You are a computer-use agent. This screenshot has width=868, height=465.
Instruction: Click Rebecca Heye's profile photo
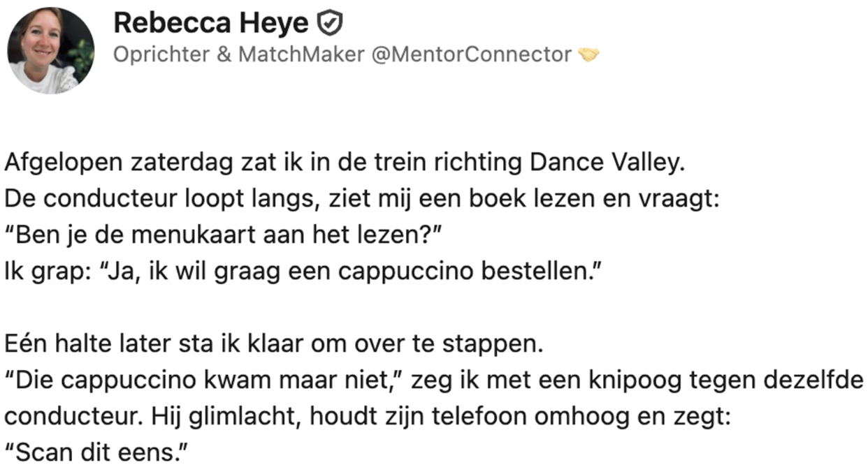[x=50, y=50]
